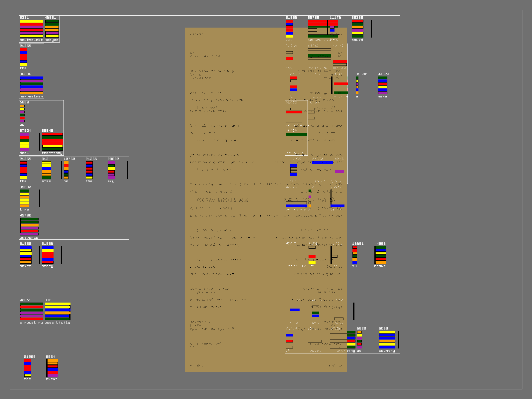The width and height of the screenshot is (532, 399).
Task: Click the top blue bar of 'shift'
Action: pos(26,247)
